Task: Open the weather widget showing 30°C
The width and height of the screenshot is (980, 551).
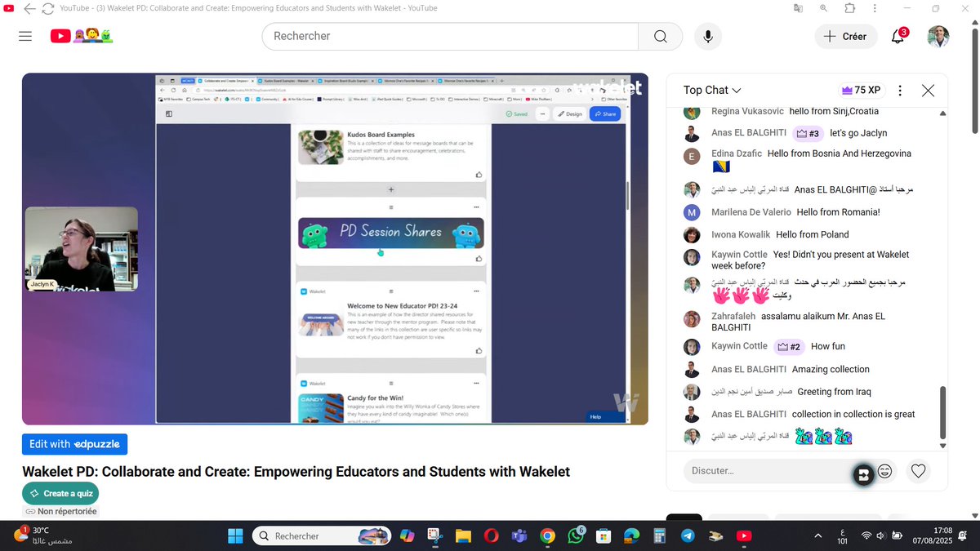Action: [x=43, y=536]
